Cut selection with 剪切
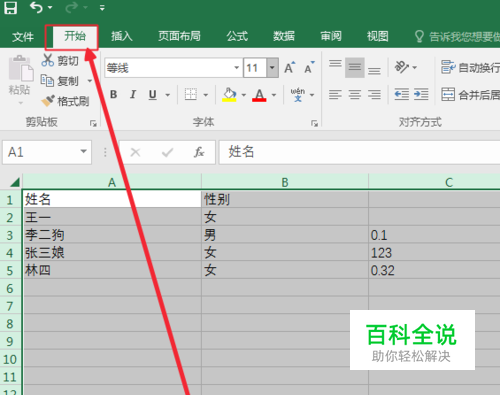This screenshot has width=500, height=395. pyautogui.click(x=60, y=60)
